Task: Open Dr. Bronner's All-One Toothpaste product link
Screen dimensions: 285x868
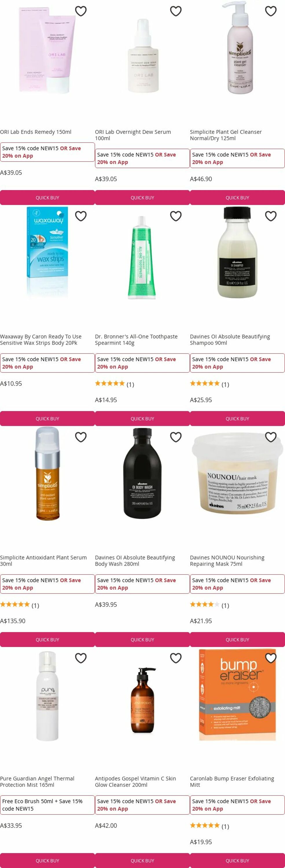Action: coord(136,340)
